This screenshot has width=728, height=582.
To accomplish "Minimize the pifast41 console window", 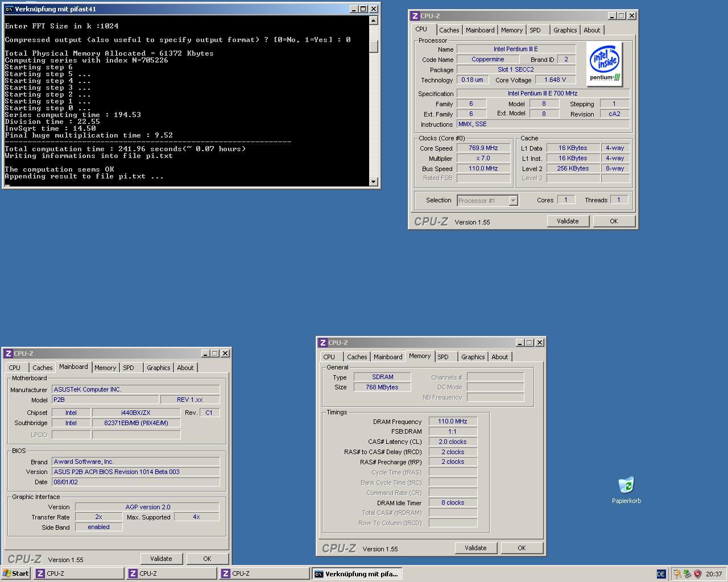I will tap(354, 9).
